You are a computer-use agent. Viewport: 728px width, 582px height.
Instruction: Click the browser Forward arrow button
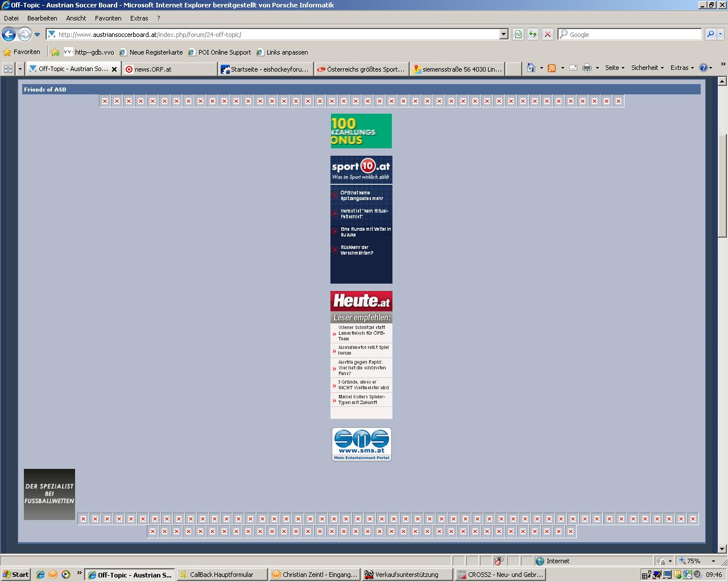coord(24,35)
